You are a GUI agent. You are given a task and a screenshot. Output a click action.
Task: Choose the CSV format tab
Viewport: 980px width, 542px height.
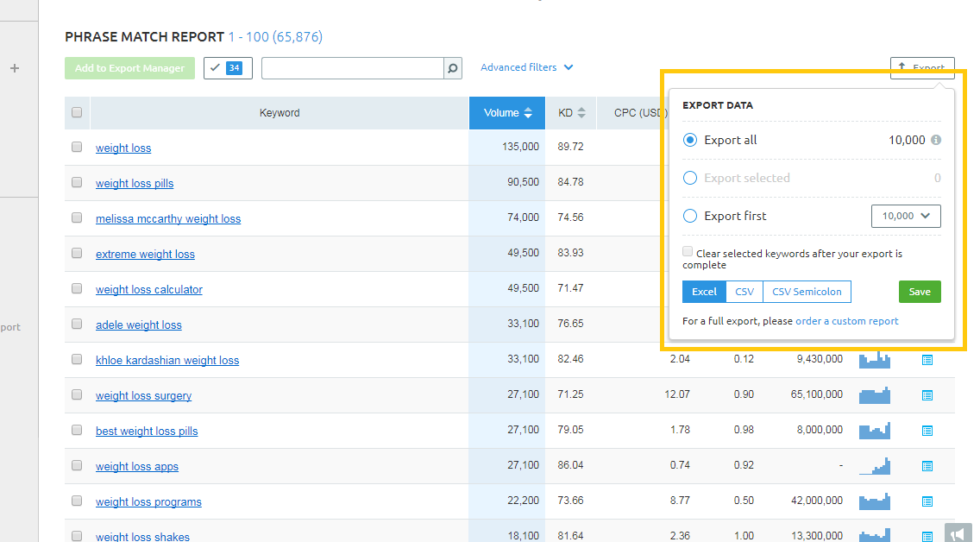click(744, 292)
